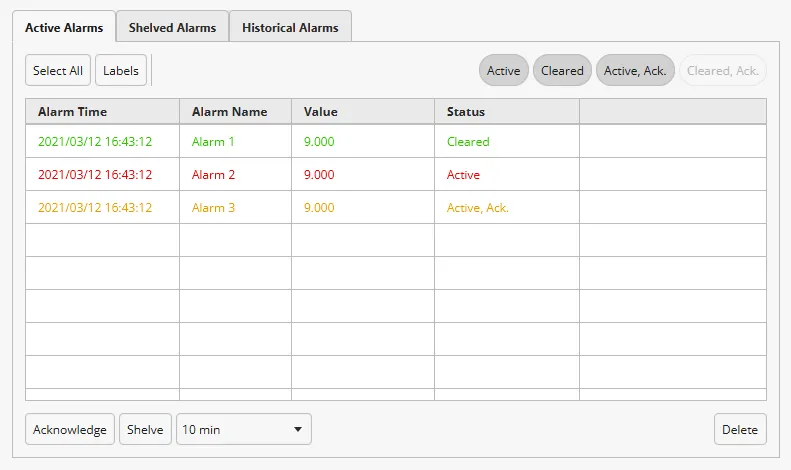Image resolution: width=791 pixels, height=470 pixels.
Task: Click the Value column header
Action: 321,111
